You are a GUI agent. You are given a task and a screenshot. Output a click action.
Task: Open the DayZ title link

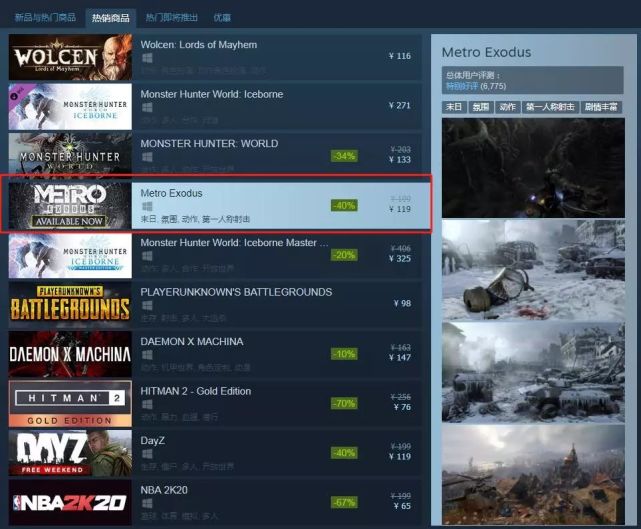tap(152, 440)
